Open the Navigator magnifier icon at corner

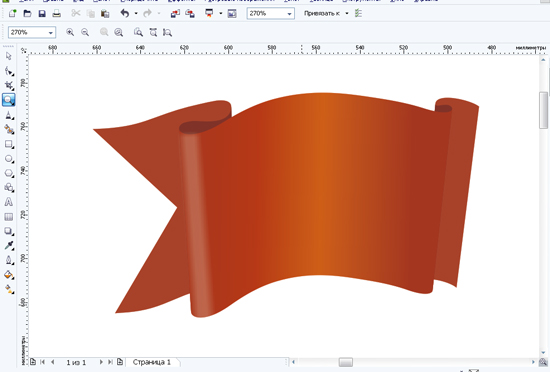[x=543, y=362]
